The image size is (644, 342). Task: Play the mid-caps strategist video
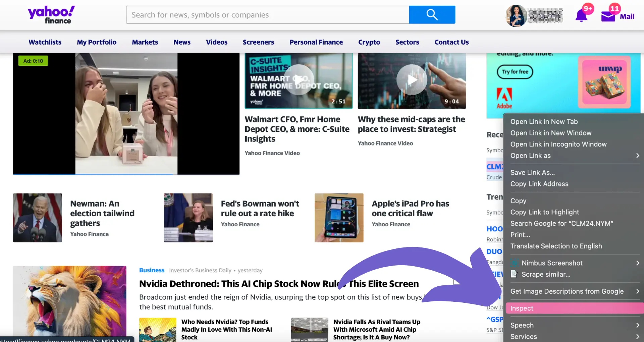[x=412, y=80]
